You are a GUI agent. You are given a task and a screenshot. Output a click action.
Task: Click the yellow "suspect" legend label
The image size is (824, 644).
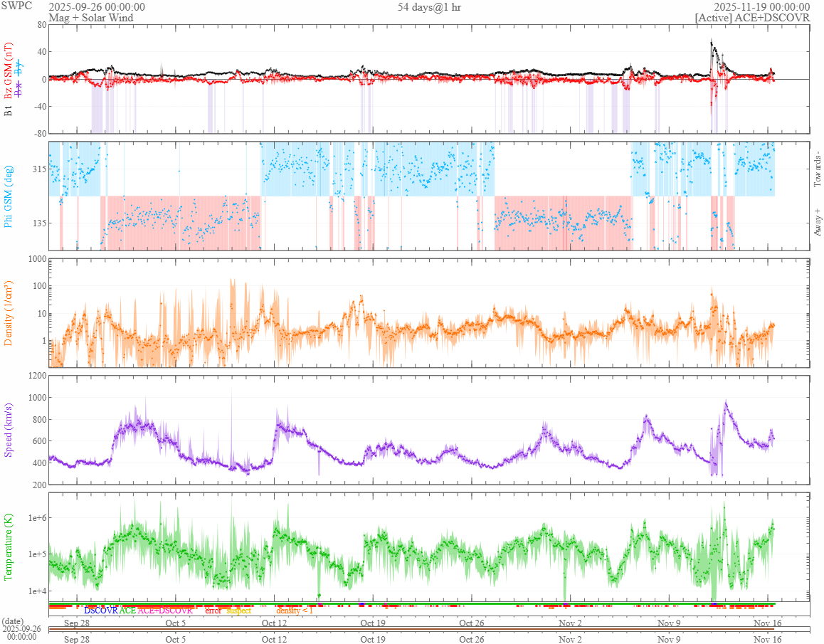point(238,611)
